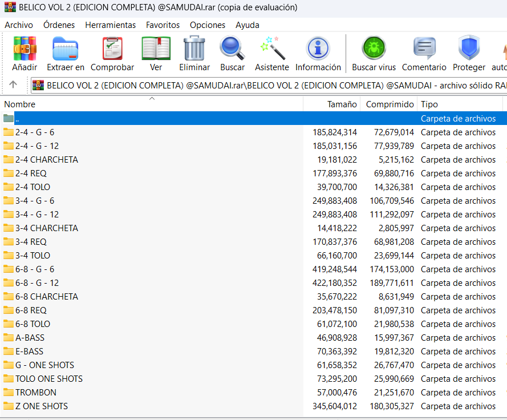Open the Órdenes menu

59,25
